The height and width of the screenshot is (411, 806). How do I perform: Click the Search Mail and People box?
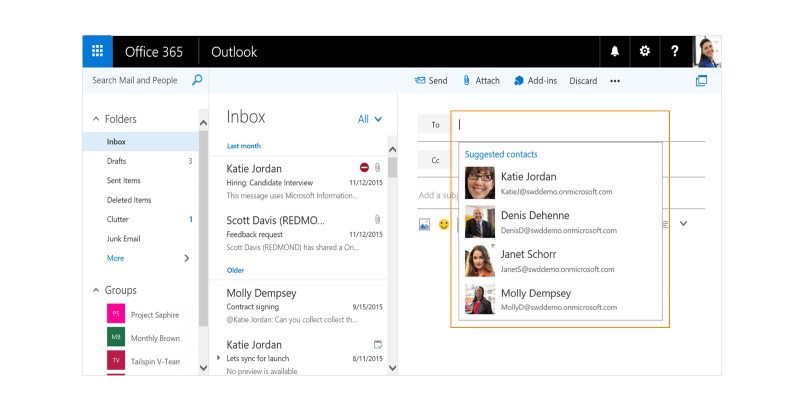[137, 80]
